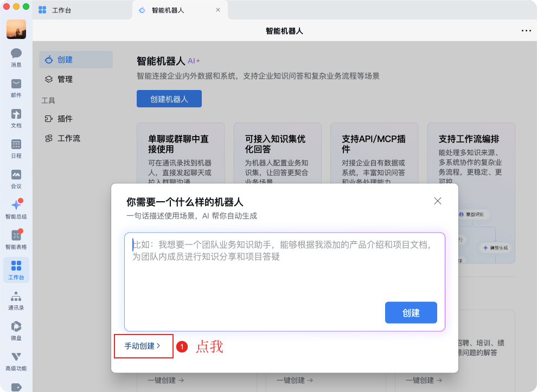Click the blue 创建 button in dialog
Viewport: 537px width, 392px height.
pyautogui.click(x=411, y=313)
